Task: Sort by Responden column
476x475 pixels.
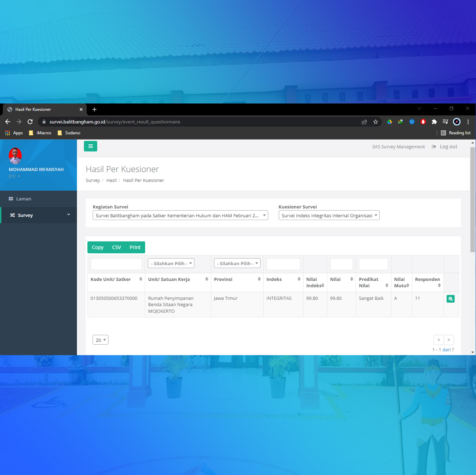Action: (x=428, y=283)
